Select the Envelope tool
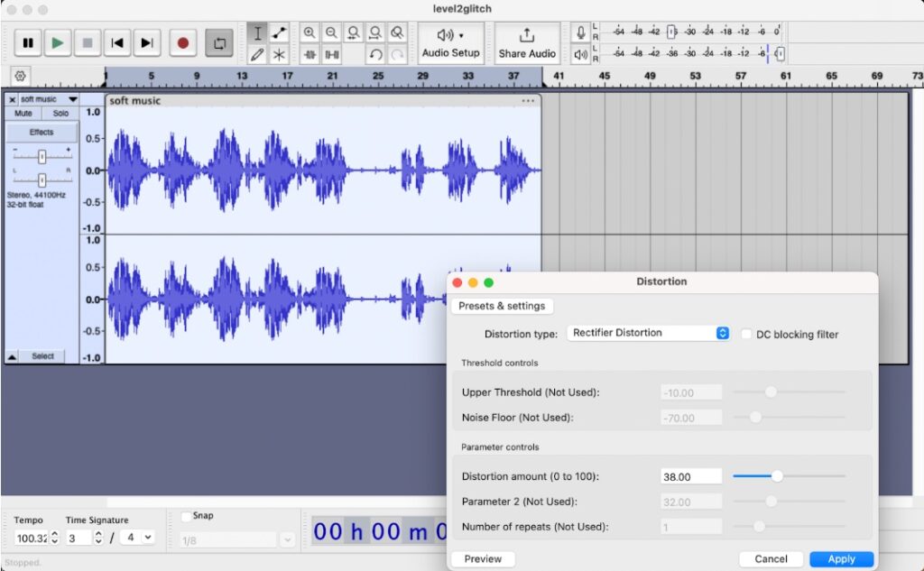Viewport: 924px width, 571px height. click(280, 33)
